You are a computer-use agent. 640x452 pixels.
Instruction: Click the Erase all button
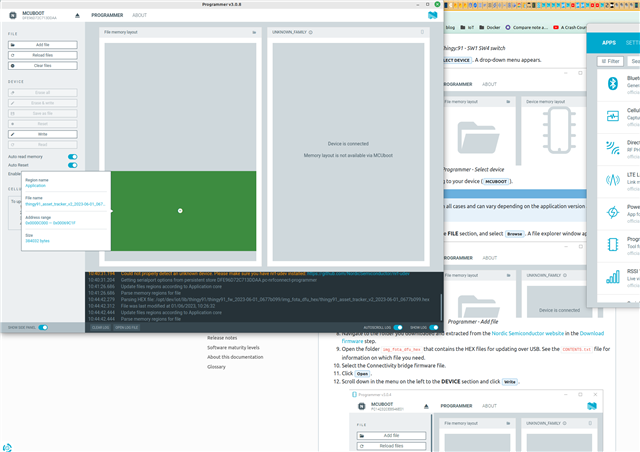tap(42, 93)
